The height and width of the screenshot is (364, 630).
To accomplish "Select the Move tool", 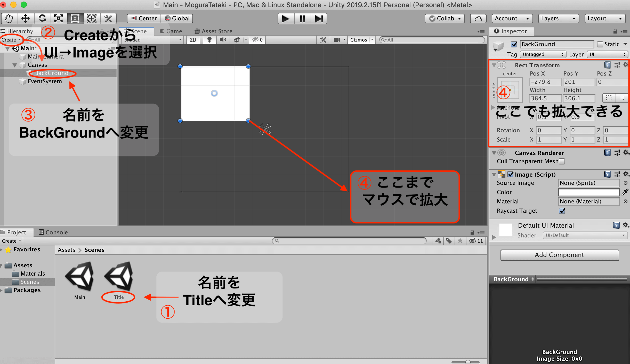I will [x=26, y=19].
